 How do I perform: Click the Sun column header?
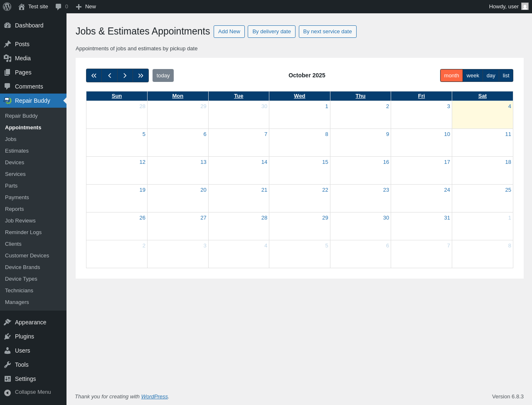[x=117, y=96]
